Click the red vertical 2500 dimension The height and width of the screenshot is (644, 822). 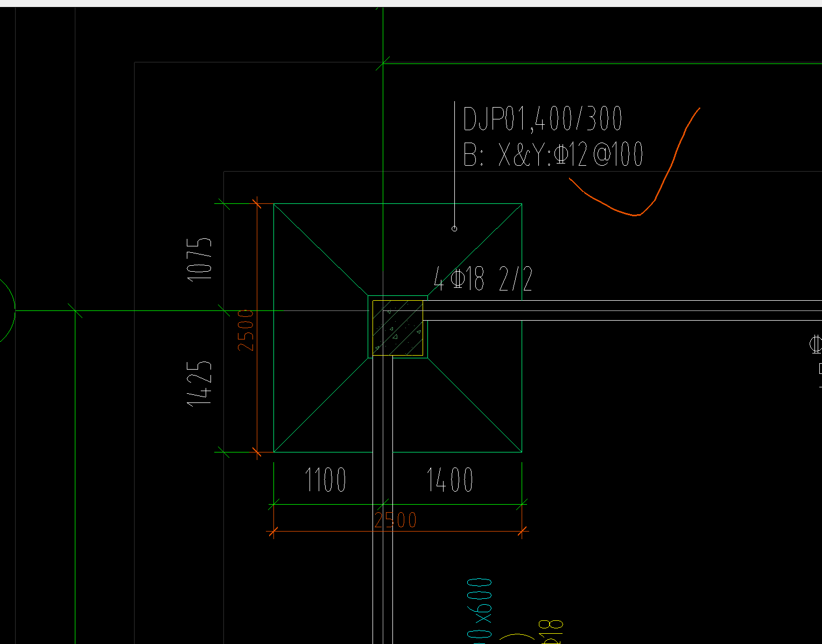tap(245, 330)
